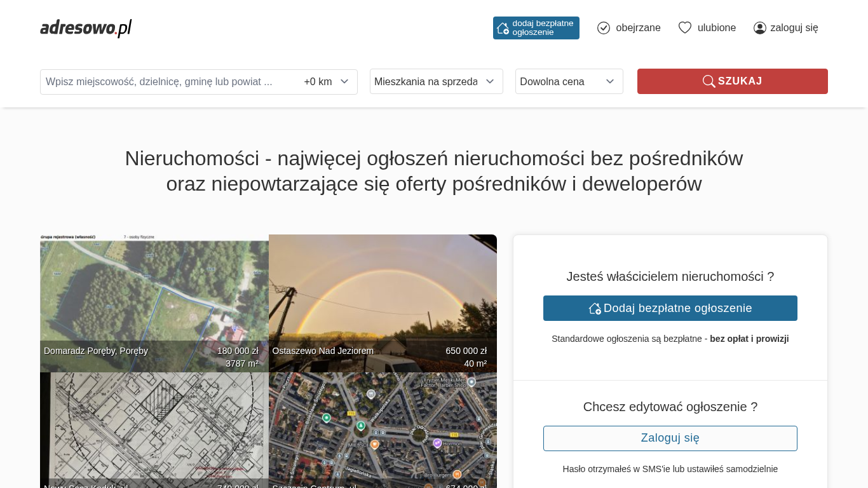This screenshot has height=488, width=868.
Task: Click the magnifier icon in SZUKAJ button
Action: pyautogui.click(x=709, y=81)
